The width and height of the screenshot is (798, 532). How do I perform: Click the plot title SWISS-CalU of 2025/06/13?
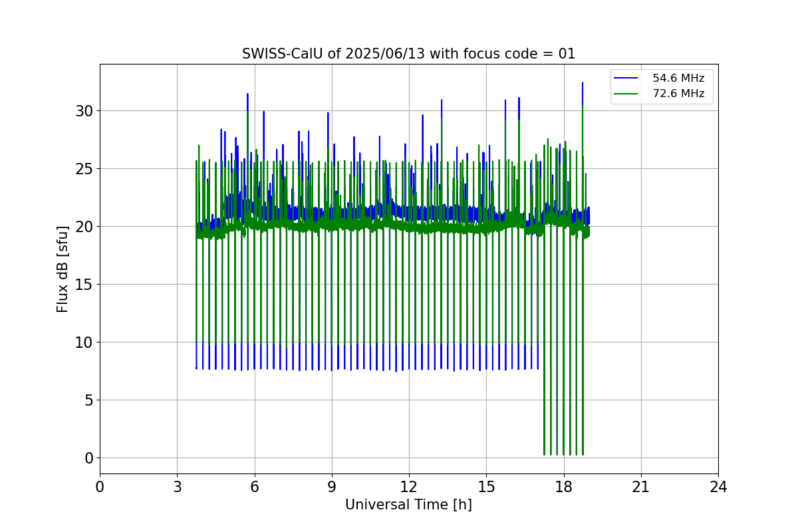pyautogui.click(x=408, y=54)
